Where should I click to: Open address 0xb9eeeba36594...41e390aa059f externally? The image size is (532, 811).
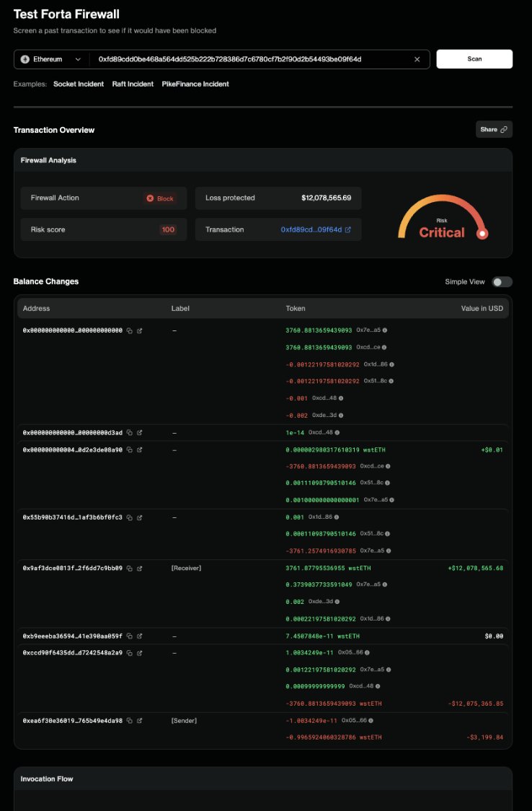(139, 636)
